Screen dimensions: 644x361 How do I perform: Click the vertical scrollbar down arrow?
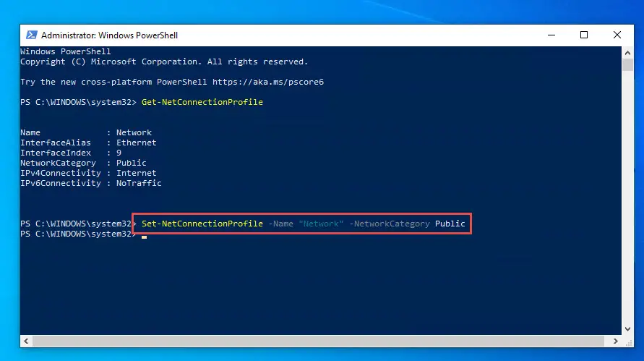click(x=627, y=329)
